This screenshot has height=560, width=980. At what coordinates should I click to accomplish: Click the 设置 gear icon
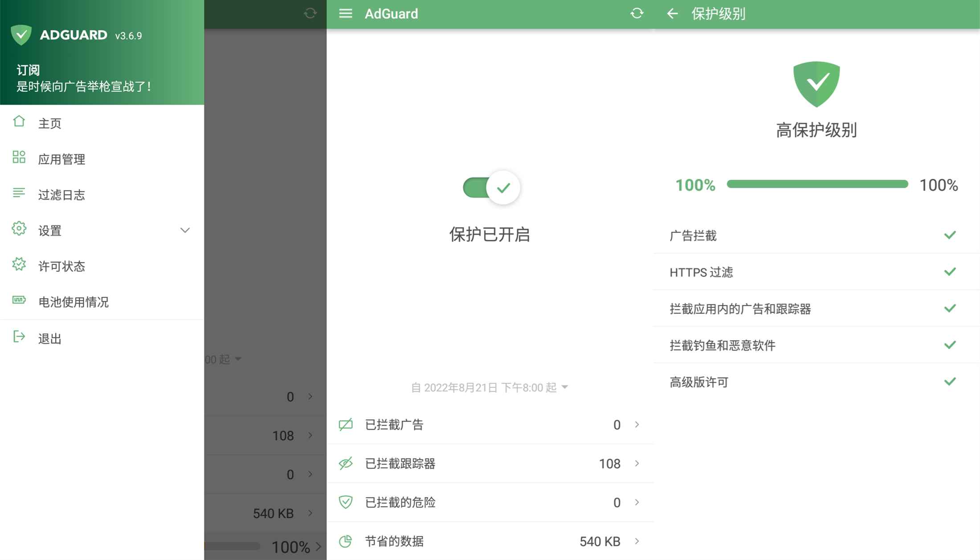click(19, 228)
